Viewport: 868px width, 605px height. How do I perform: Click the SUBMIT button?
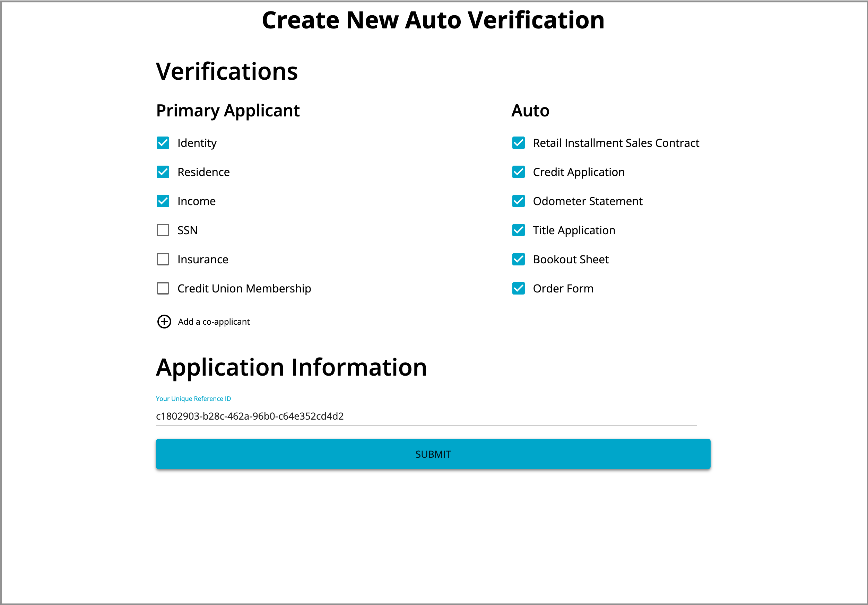click(x=433, y=454)
